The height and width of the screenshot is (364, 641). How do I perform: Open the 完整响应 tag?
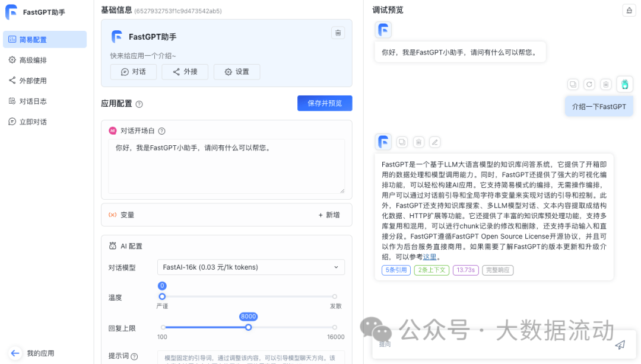pyautogui.click(x=497, y=270)
